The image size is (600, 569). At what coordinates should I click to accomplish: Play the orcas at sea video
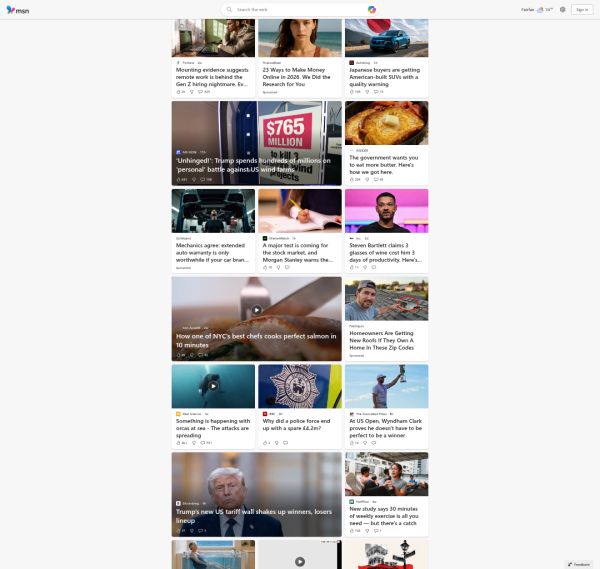click(213, 386)
